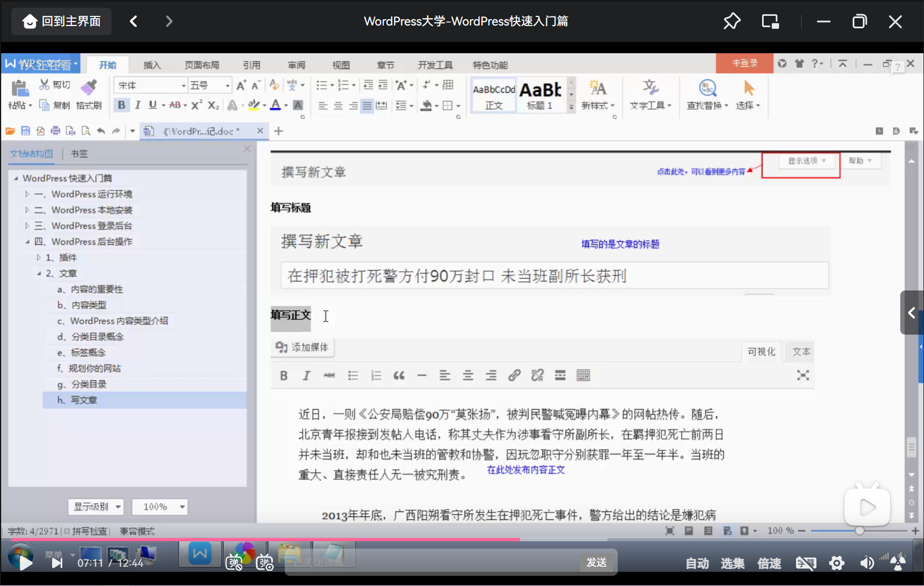Screen dimensions: 924x586
Task: Select the 正文 style preview
Action: (494, 95)
